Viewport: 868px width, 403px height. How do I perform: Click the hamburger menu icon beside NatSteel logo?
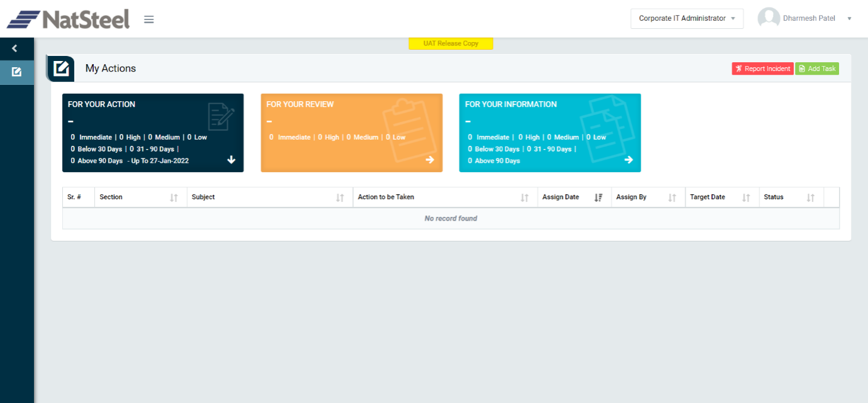click(x=149, y=19)
